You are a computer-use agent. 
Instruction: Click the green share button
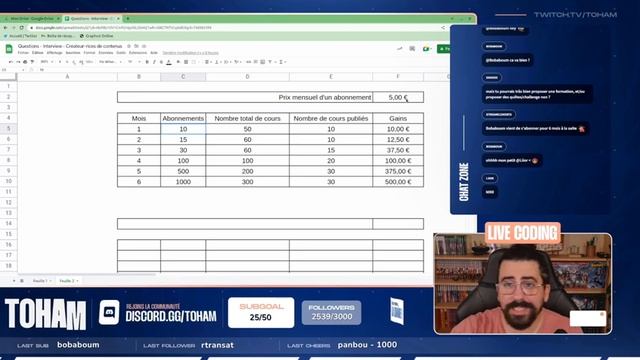(444, 49)
